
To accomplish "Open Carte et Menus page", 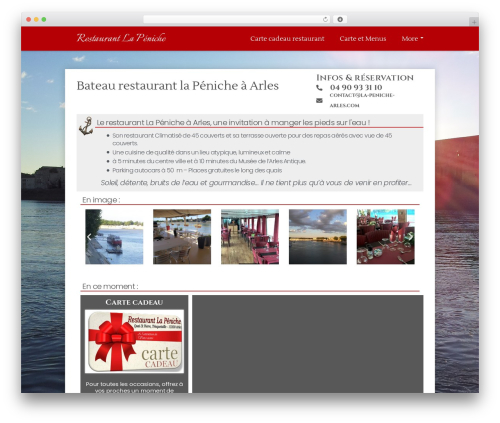I will (363, 39).
